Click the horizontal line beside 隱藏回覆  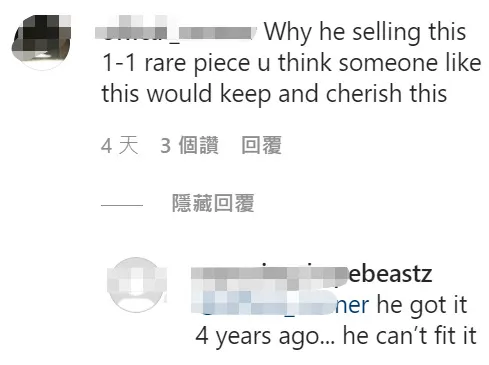coord(122,205)
